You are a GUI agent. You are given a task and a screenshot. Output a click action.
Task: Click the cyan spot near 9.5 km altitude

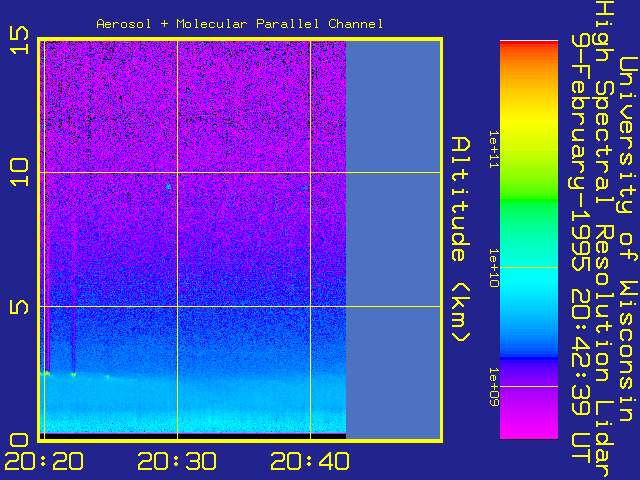169,187
